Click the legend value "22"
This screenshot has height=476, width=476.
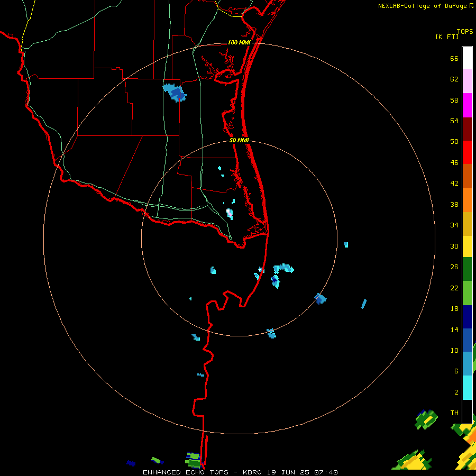[x=454, y=288]
